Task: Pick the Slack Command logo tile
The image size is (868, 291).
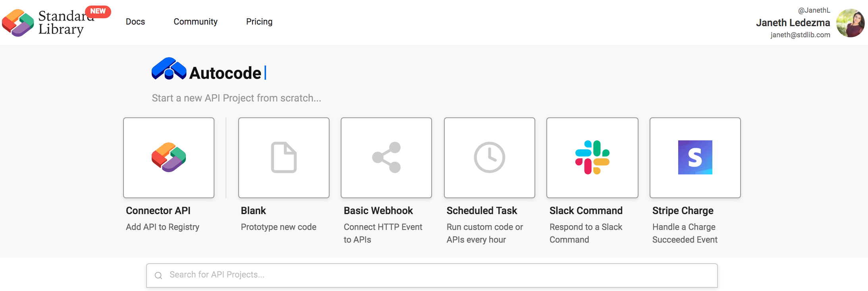Action: pos(592,157)
